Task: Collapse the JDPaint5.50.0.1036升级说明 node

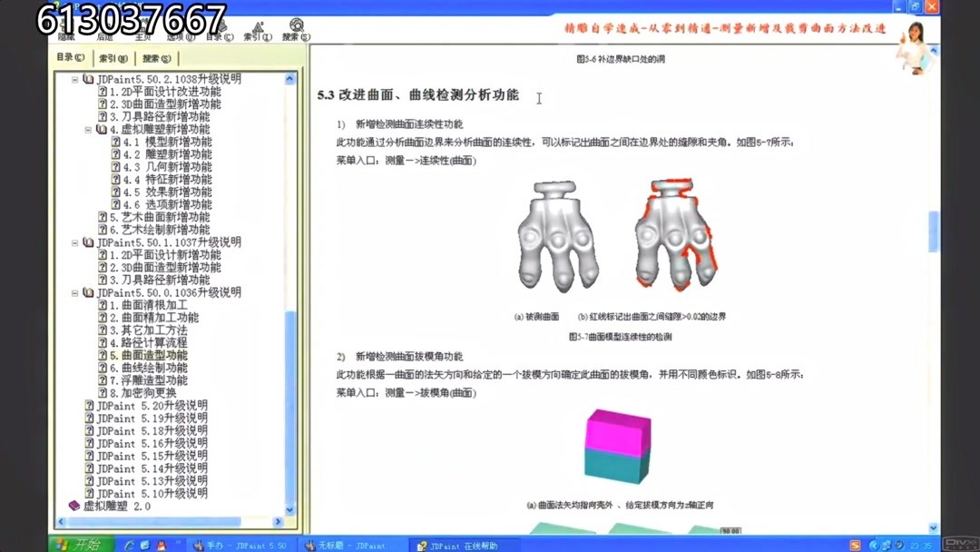Action: (74, 292)
